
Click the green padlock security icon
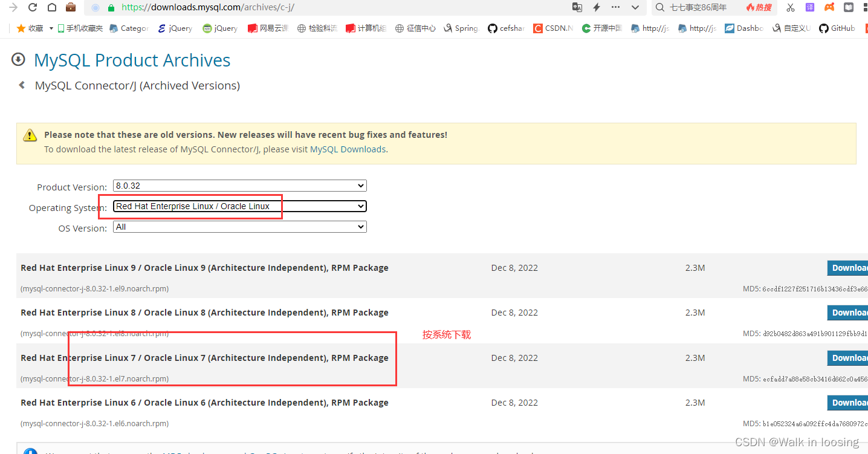[111, 8]
